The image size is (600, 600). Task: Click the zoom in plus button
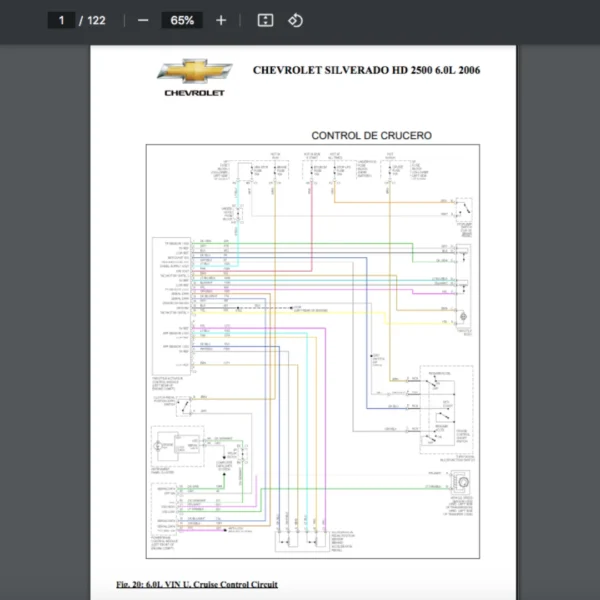221,20
